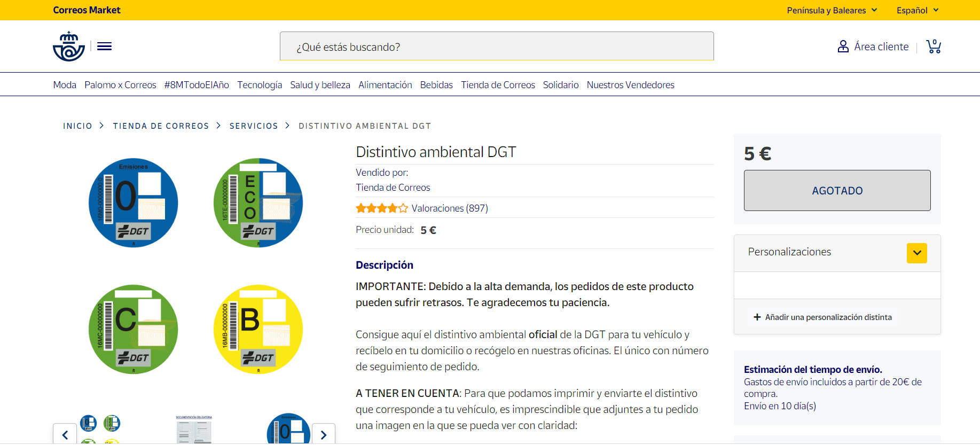Screen dimensions: 980x445
Task: Click the Área cliente user icon
Action: coord(843,46)
